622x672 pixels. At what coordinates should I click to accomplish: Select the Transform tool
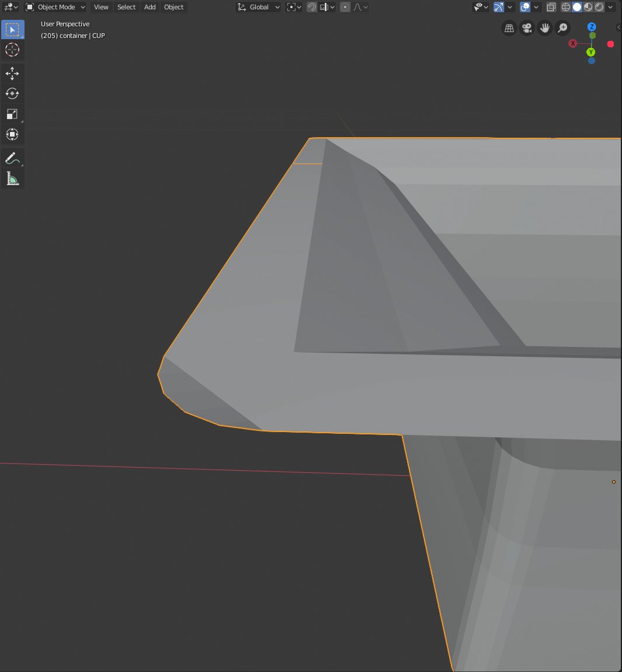12,134
